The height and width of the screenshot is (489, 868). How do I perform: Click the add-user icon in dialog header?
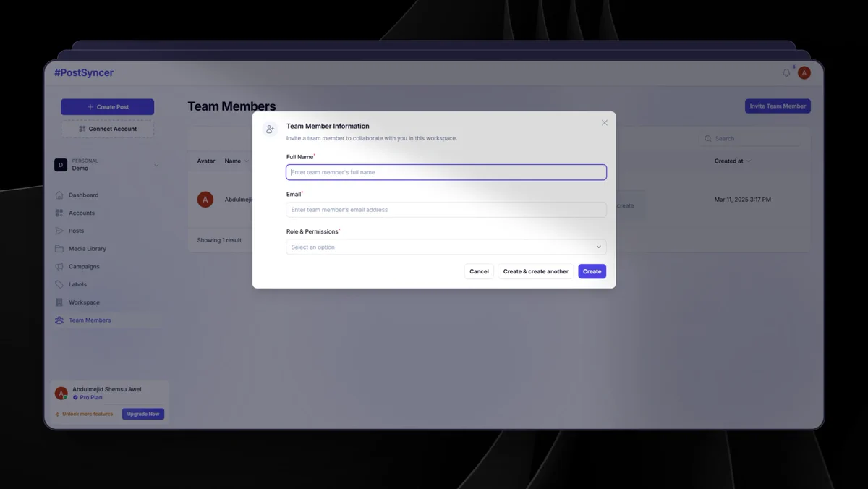click(x=270, y=129)
